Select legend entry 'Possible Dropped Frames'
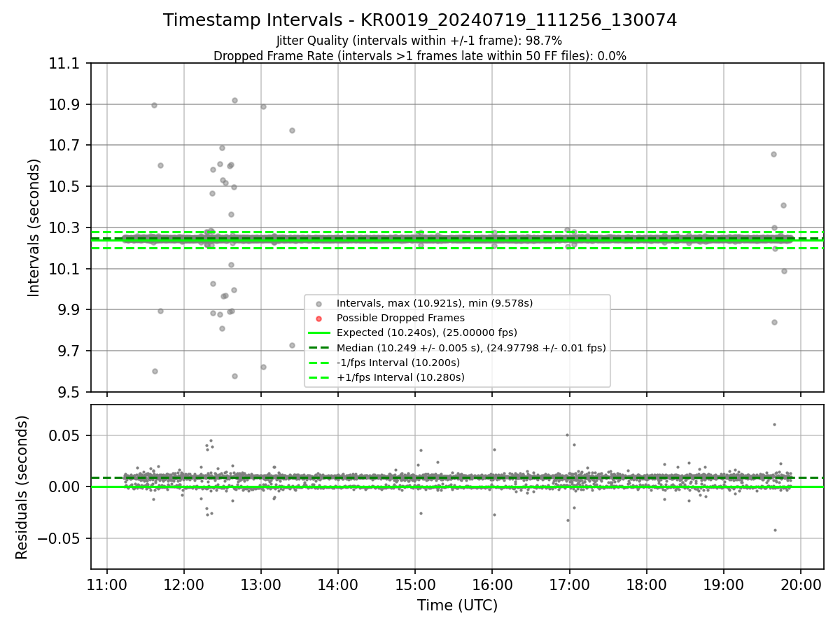This screenshot has width=840, height=630. point(400,318)
